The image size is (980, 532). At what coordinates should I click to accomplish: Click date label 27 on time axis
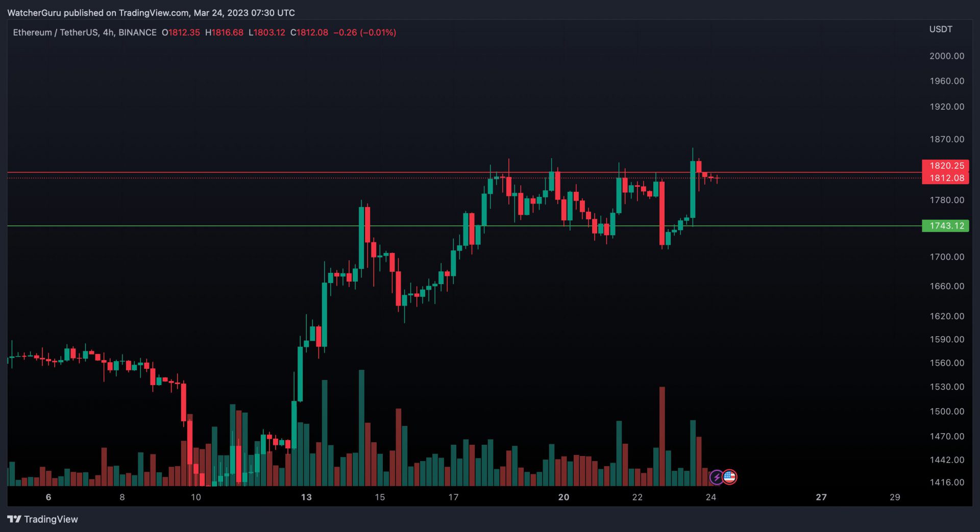click(x=821, y=497)
